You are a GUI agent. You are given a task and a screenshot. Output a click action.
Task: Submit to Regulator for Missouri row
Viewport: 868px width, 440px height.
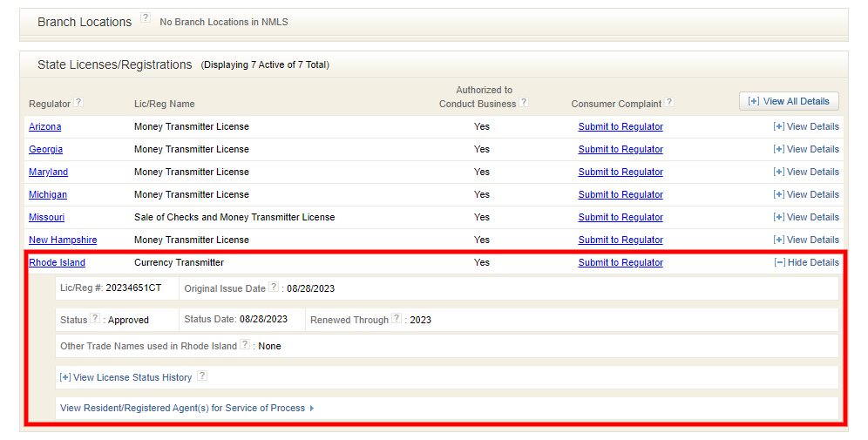click(620, 217)
